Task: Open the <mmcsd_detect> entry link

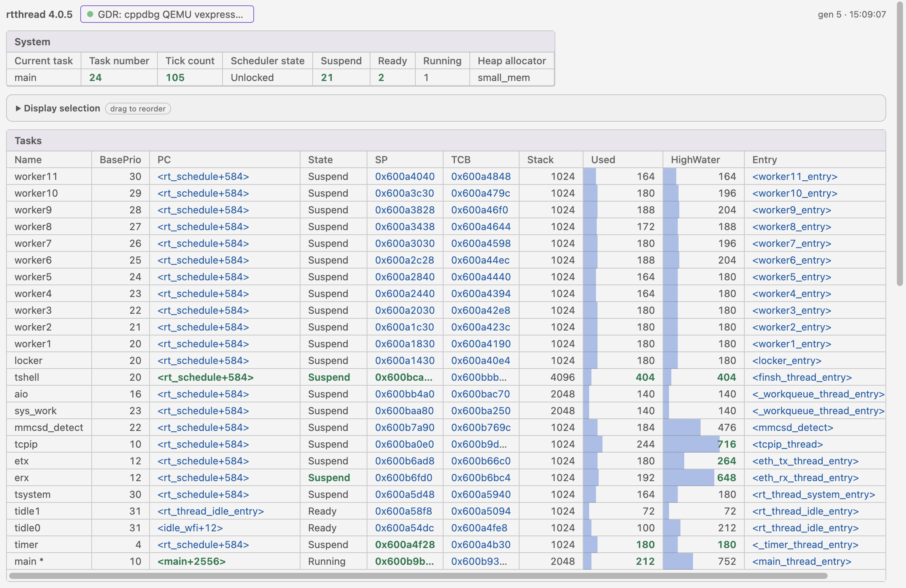Action: [x=793, y=428]
